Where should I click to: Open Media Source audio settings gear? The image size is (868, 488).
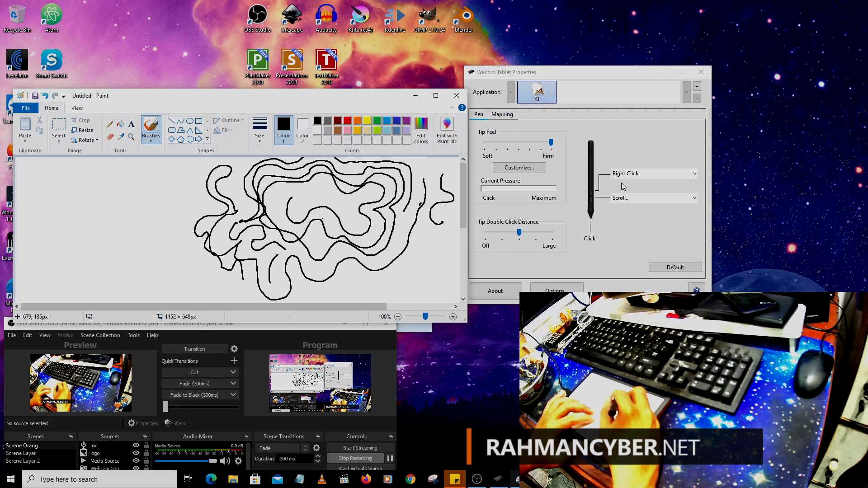238,461
